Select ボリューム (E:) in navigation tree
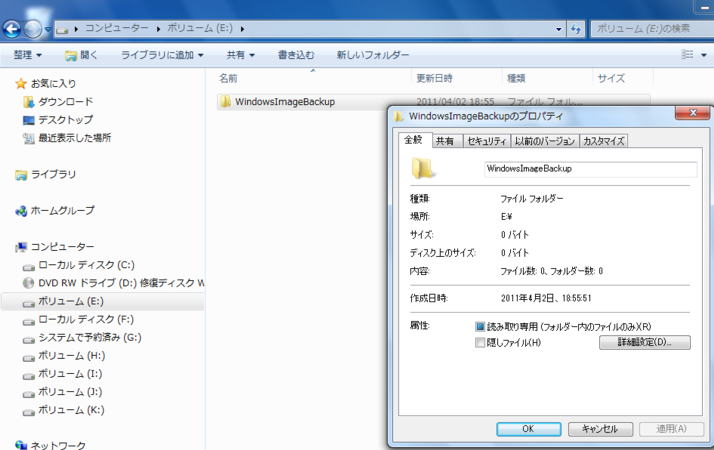The height and width of the screenshot is (450, 714). click(64, 302)
